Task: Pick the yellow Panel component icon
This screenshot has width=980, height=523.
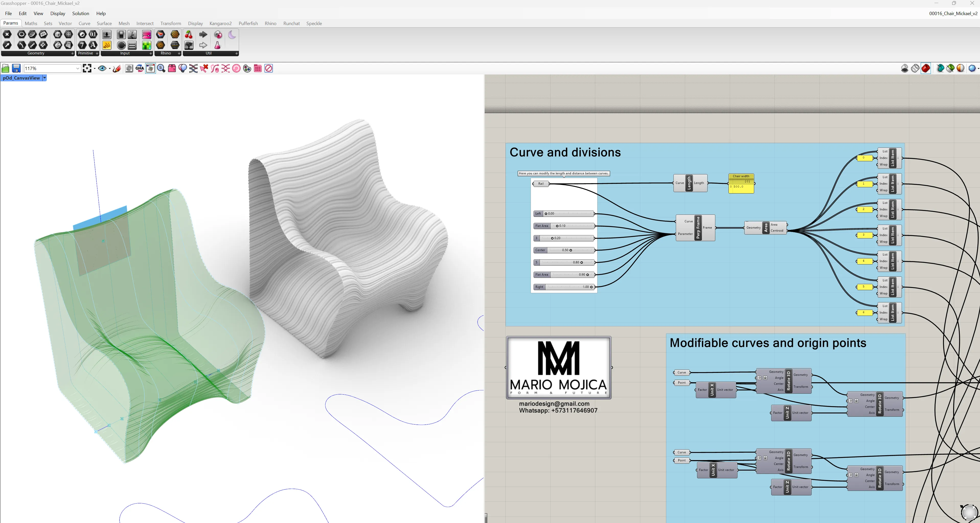Action: [x=107, y=45]
